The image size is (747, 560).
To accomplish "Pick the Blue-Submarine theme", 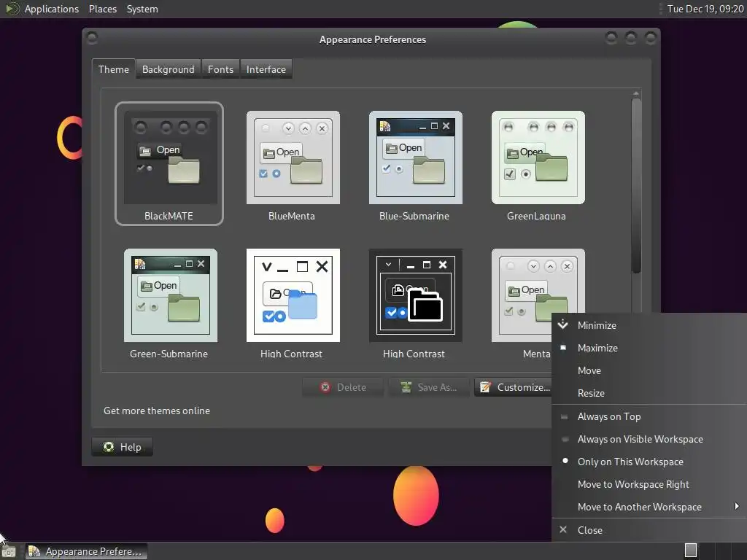I will pyautogui.click(x=415, y=166).
